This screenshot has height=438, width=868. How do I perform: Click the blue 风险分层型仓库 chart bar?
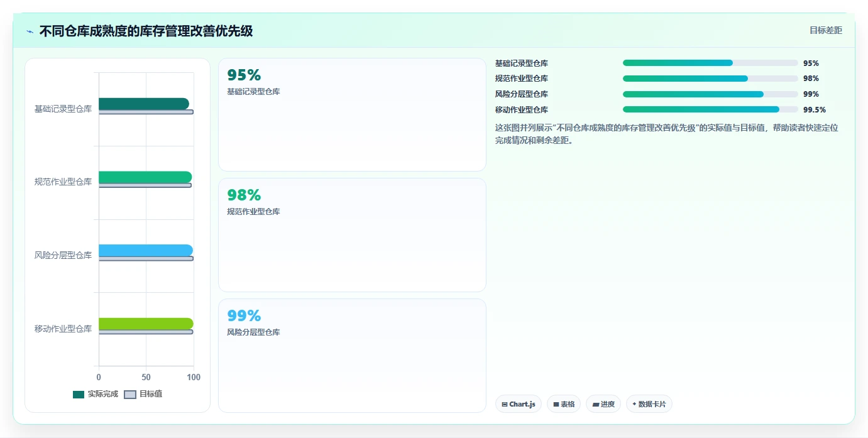[x=146, y=251]
